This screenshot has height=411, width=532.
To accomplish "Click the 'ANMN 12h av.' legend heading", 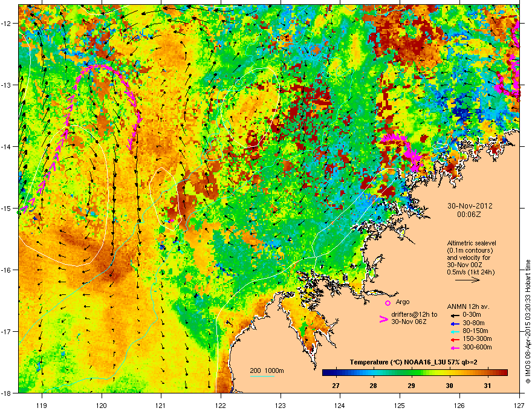I will pyautogui.click(x=468, y=307).
